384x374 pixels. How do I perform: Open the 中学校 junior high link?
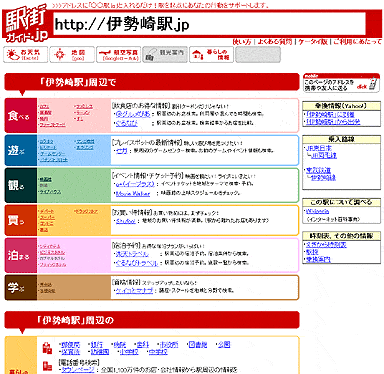tap(158, 352)
